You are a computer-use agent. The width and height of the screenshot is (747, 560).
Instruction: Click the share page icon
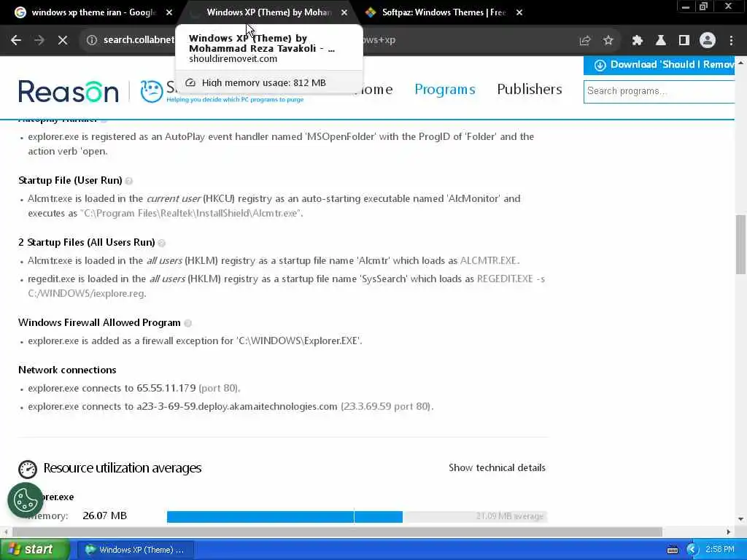pyautogui.click(x=584, y=41)
